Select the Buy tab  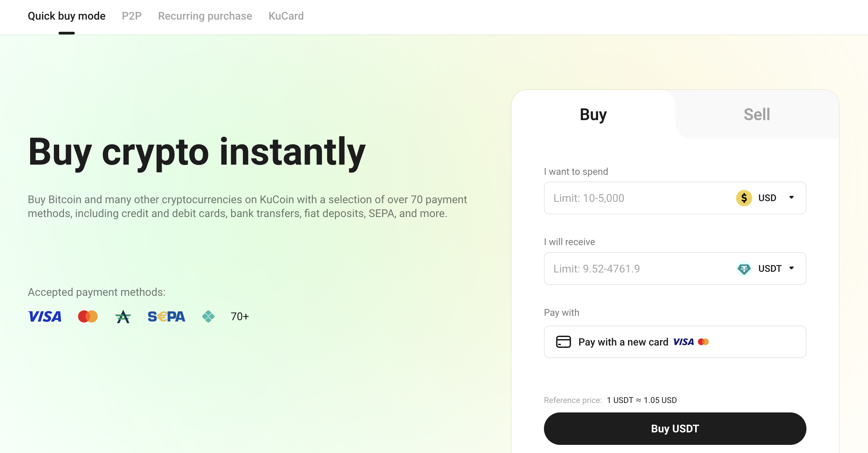coord(593,115)
